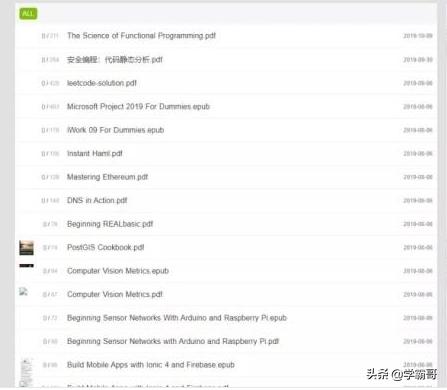Open Beginning Sensor Networks with Arduino pdf

pyautogui.click(x=173, y=341)
